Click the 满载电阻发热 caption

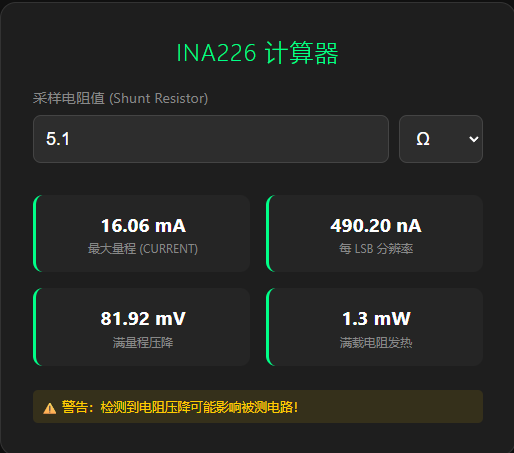point(376,342)
